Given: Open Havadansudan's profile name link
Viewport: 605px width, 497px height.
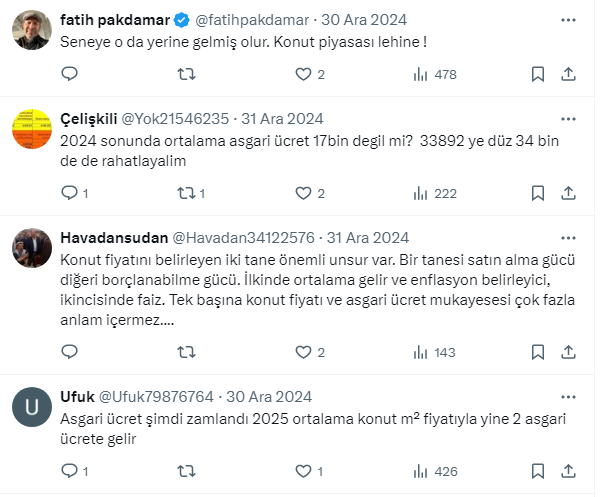Looking at the screenshot, I should pyautogui.click(x=113, y=238).
